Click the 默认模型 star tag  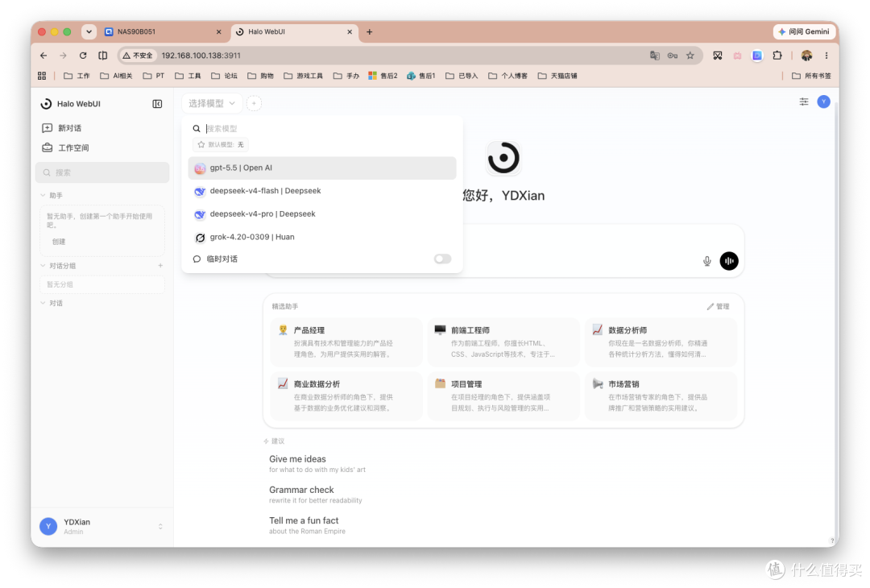[221, 145]
